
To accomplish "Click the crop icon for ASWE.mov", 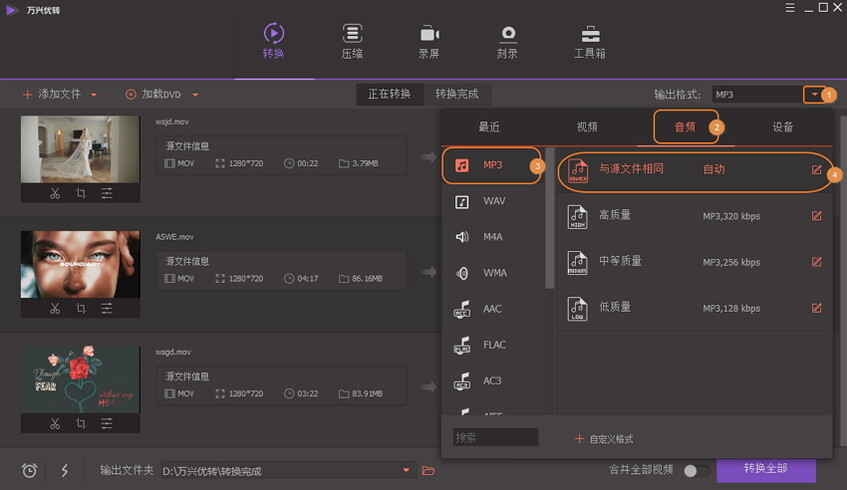I will pyautogui.click(x=81, y=308).
